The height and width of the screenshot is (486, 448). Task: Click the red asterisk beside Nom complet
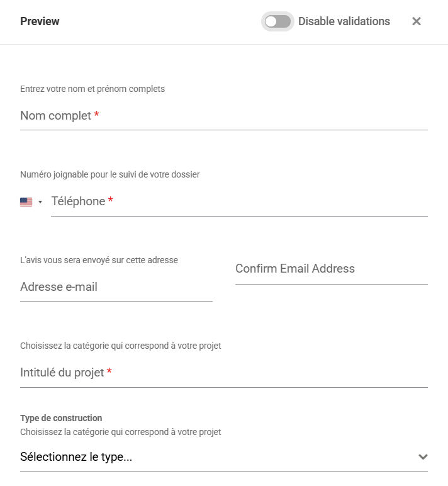pos(96,116)
